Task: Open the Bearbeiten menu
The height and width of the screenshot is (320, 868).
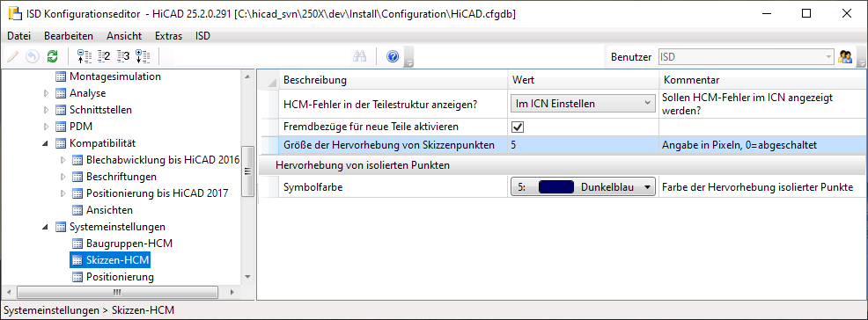Action: pos(69,36)
